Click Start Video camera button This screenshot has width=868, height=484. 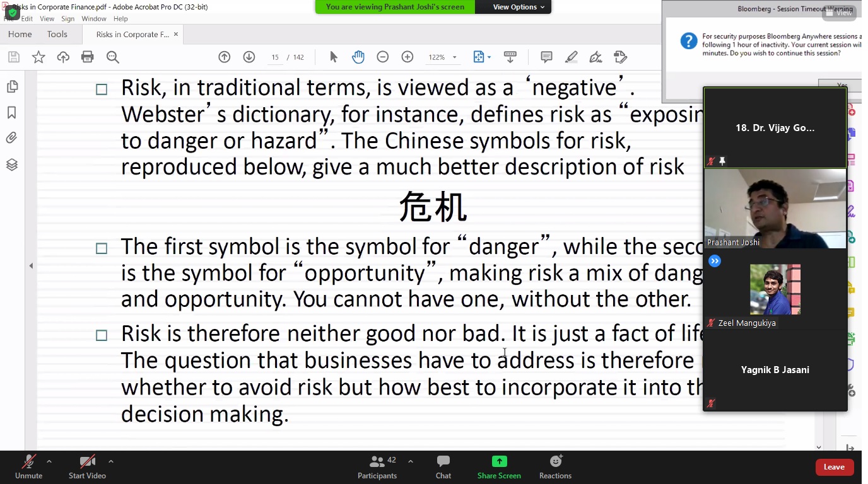point(87,468)
